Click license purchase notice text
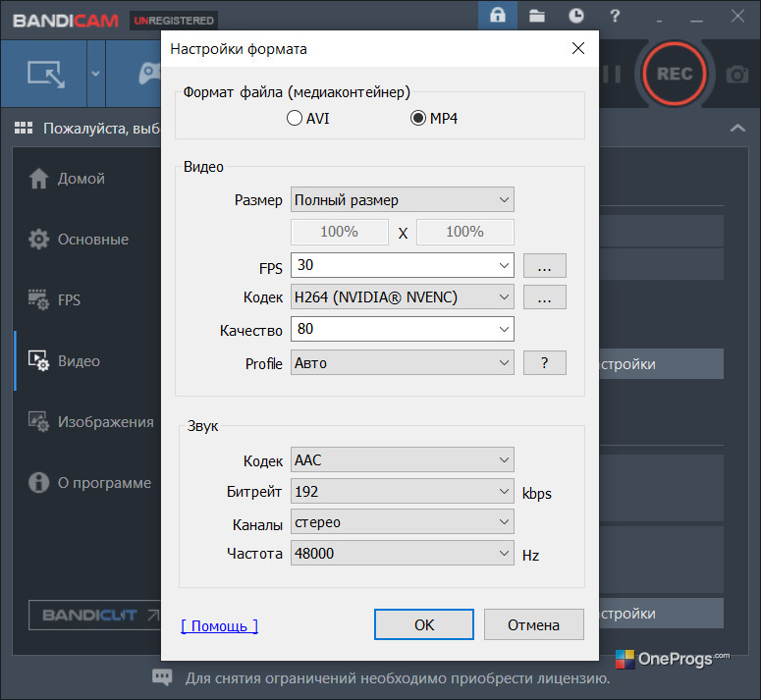This screenshot has width=761, height=700. (x=398, y=678)
